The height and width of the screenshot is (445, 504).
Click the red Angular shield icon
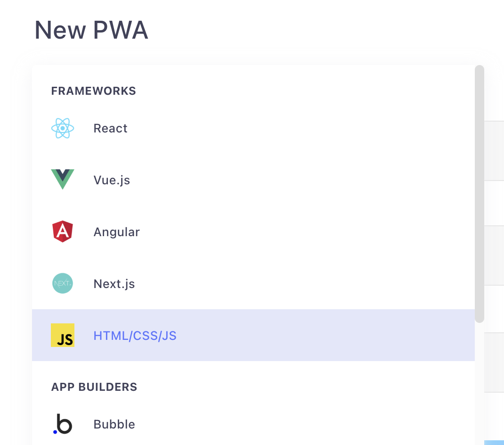pos(63,231)
